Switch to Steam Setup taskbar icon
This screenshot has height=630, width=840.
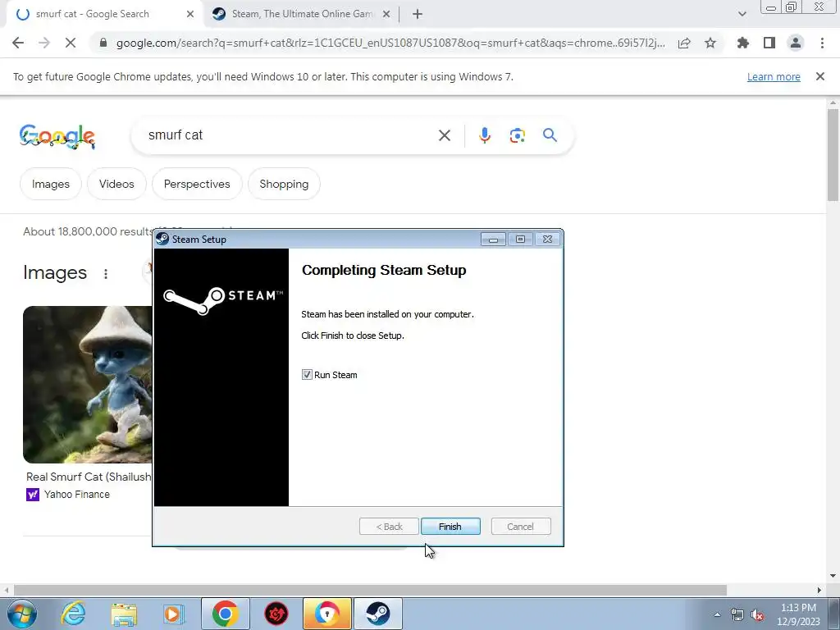point(378,614)
